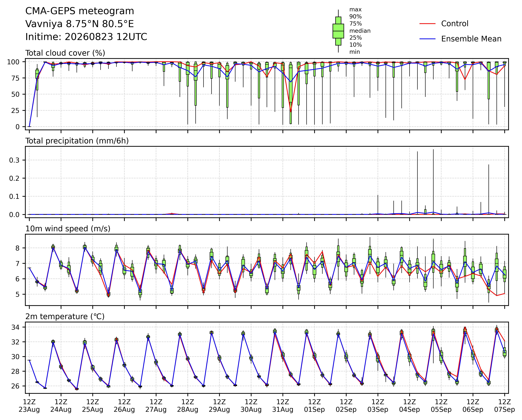Click the CMA-GEPS meteogram title
522x420 pixels.
[80, 11]
